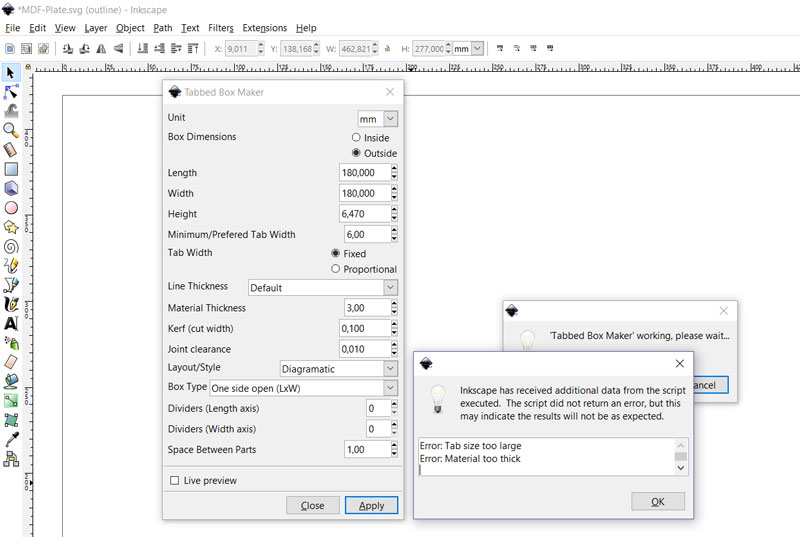Open the Path menu
The height and width of the screenshot is (537, 800).
click(163, 28)
